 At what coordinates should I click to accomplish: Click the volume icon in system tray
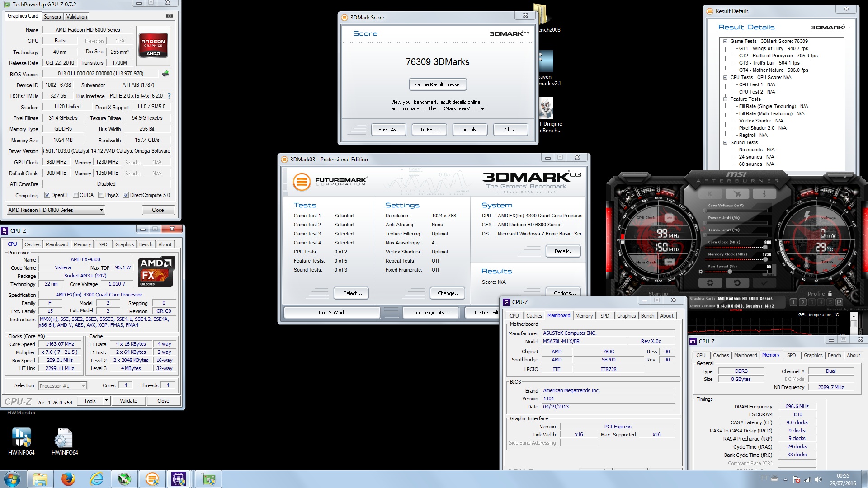pyautogui.click(x=818, y=479)
